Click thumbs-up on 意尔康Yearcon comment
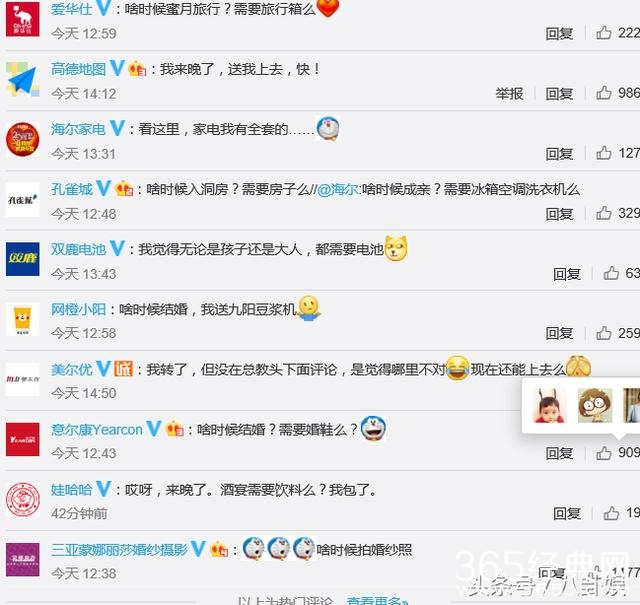640x605 pixels. click(604, 453)
